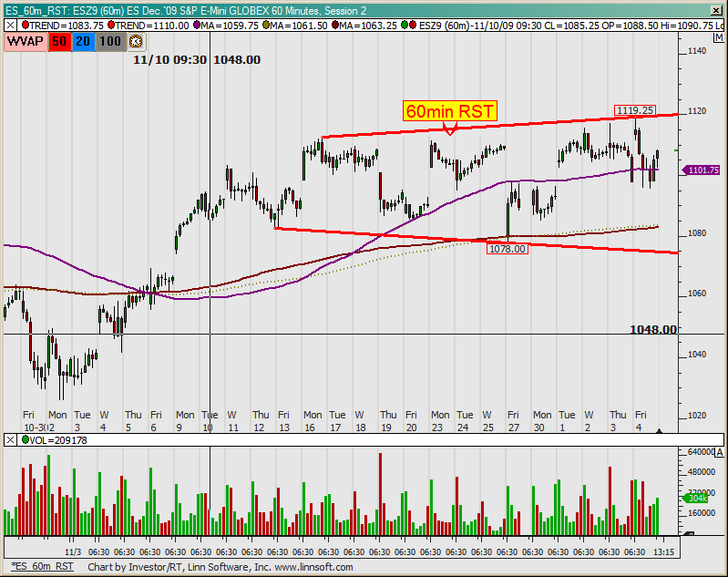728x577 pixels.
Task: Close the main price pane with X
Action: pyautogui.click(x=11, y=26)
